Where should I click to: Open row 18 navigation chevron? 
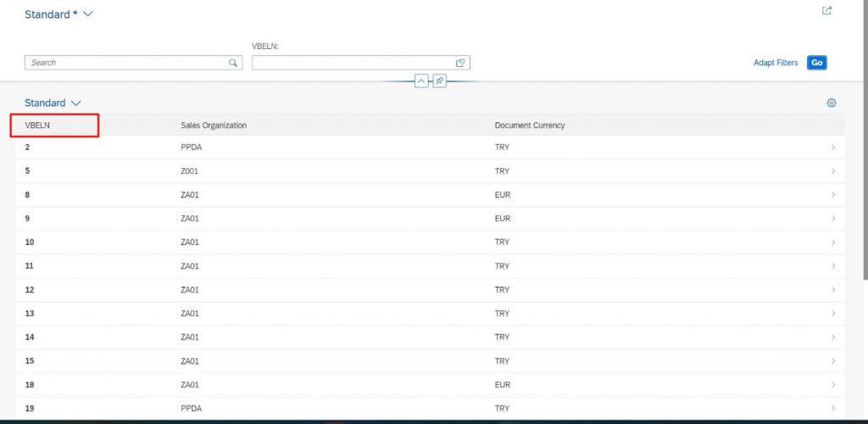click(833, 385)
